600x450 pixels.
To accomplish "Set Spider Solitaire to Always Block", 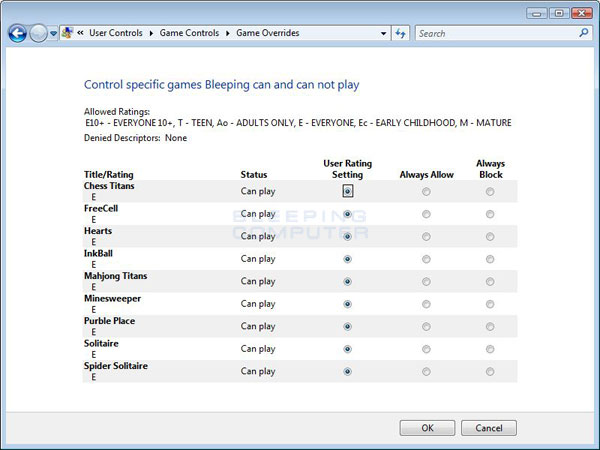I will coord(490,372).
